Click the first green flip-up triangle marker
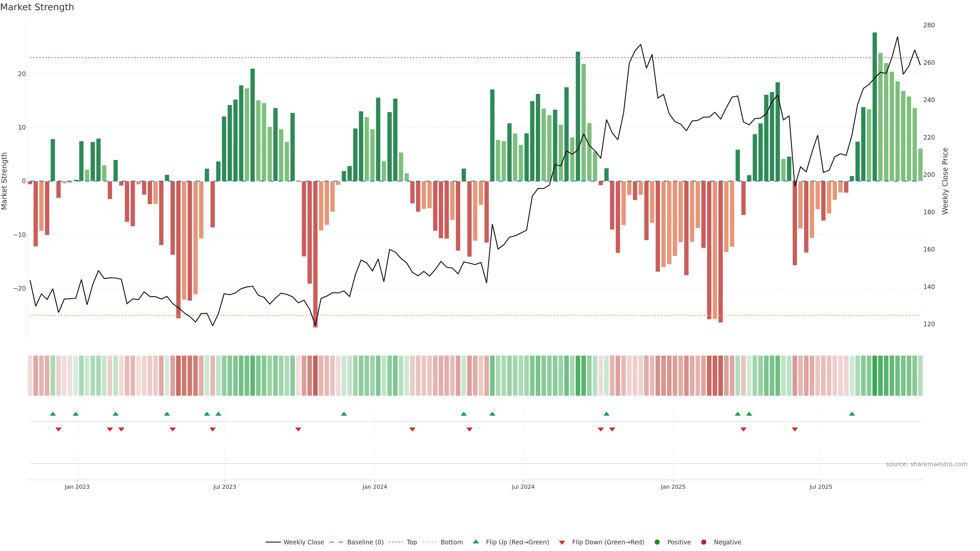The width and height of the screenshot is (980, 551). 53,414
